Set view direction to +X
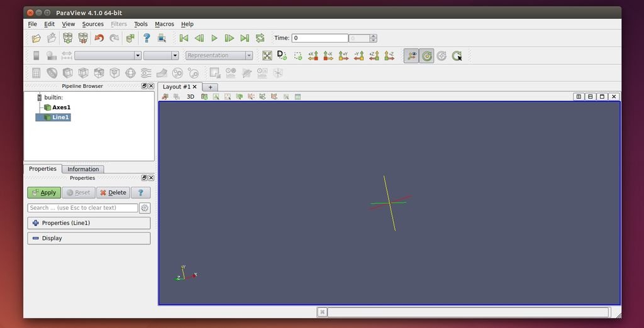 point(313,55)
